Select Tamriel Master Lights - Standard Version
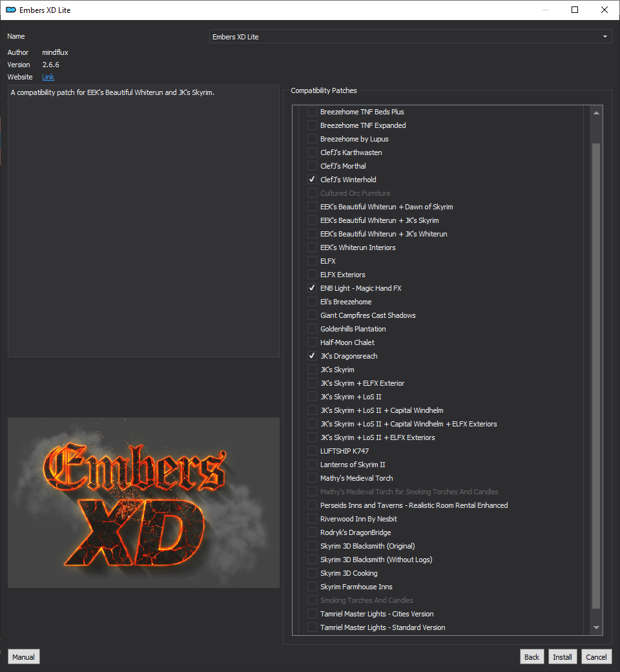 (x=313, y=627)
